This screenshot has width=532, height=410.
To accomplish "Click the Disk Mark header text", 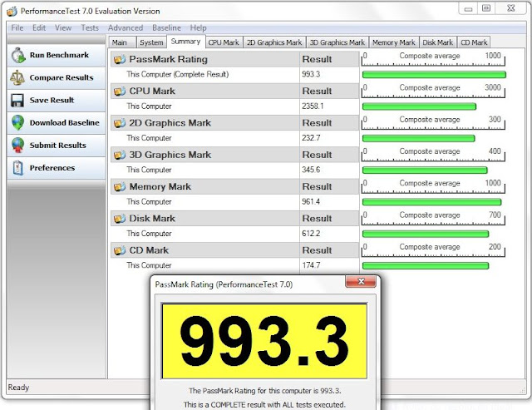I will [x=152, y=219].
